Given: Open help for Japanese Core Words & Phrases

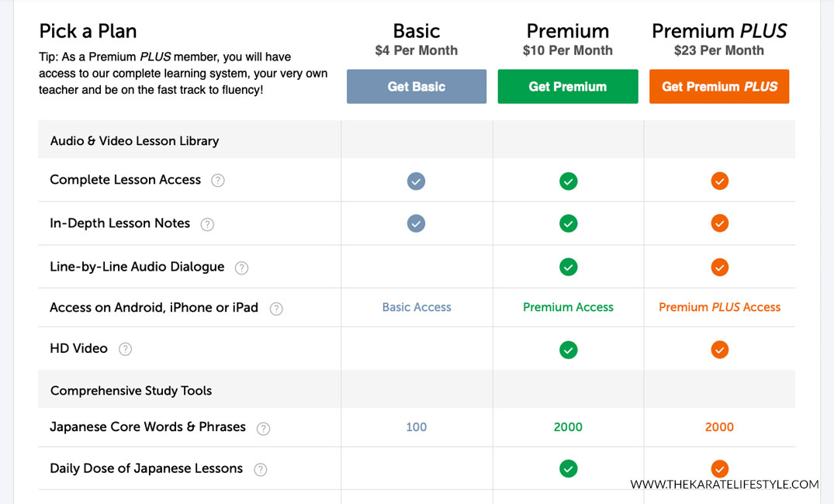Looking at the screenshot, I should click(x=264, y=428).
